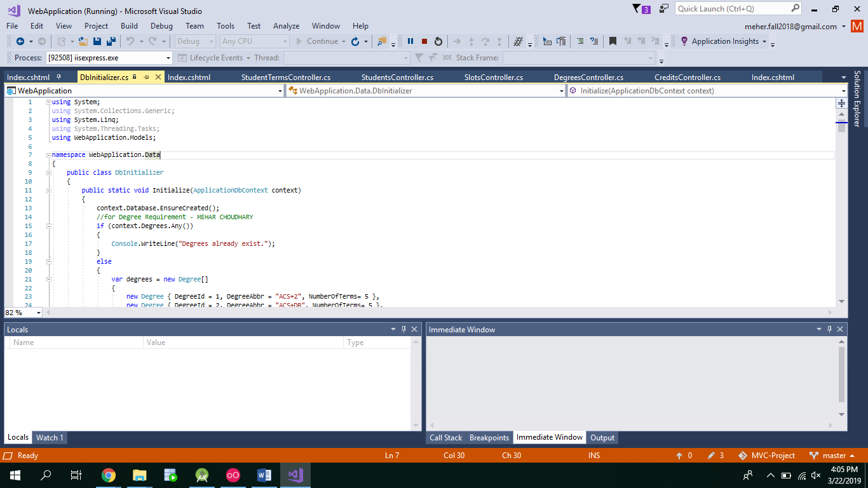Toggle auto-hide pin on Locals panel
The height and width of the screenshot is (488, 868).
pos(403,329)
